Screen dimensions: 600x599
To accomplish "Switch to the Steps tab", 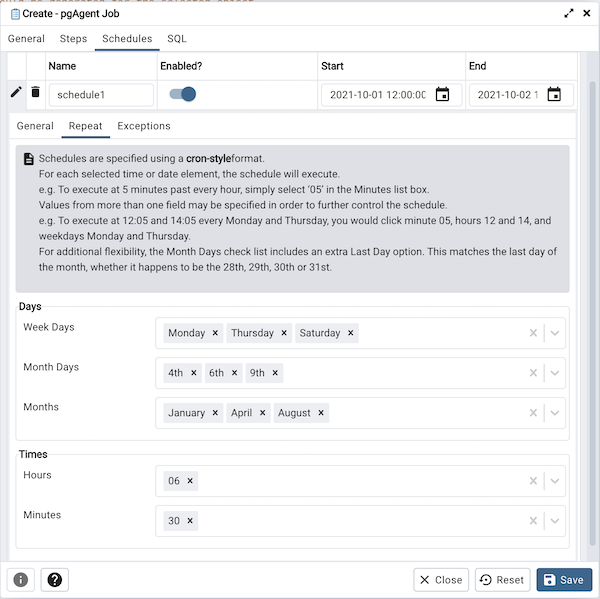I will tap(73, 39).
